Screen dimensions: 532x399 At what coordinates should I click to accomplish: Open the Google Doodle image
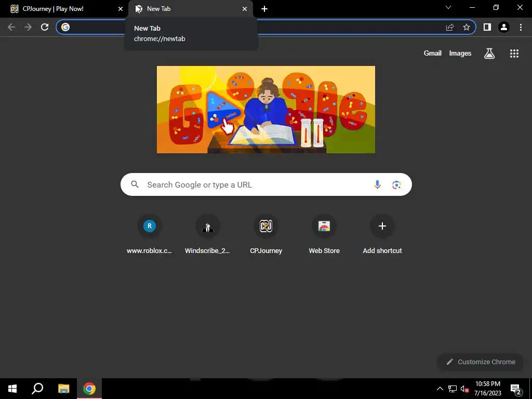point(266,110)
